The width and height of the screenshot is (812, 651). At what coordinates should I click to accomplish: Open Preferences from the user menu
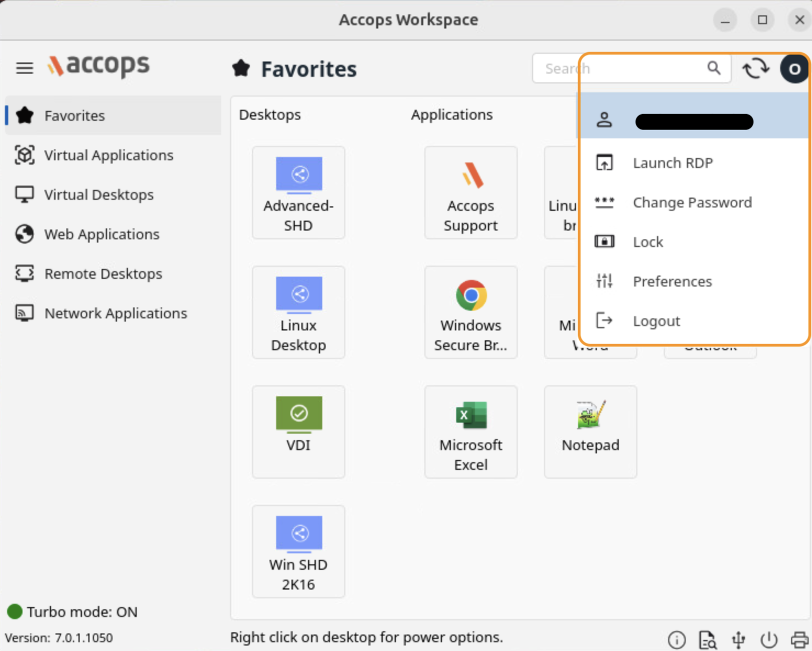click(672, 282)
